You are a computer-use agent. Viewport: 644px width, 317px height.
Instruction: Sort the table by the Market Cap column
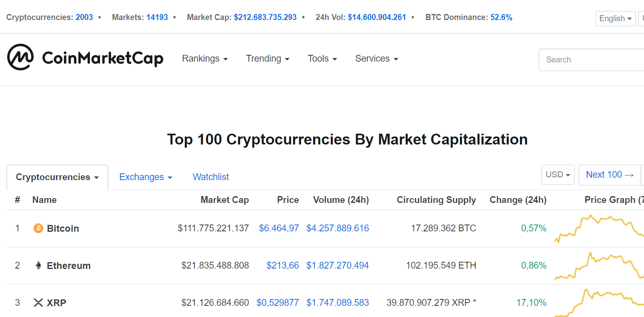click(224, 200)
